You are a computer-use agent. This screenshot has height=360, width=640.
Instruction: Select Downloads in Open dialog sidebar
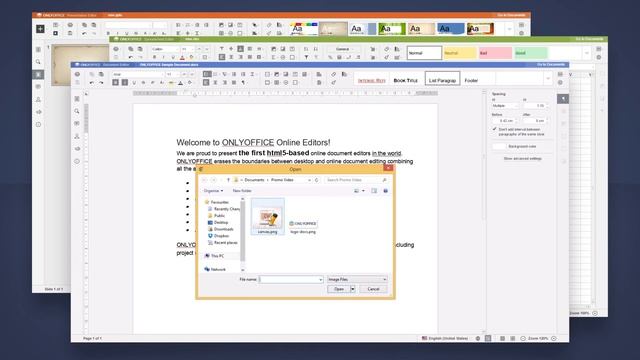click(x=223, y=229)
